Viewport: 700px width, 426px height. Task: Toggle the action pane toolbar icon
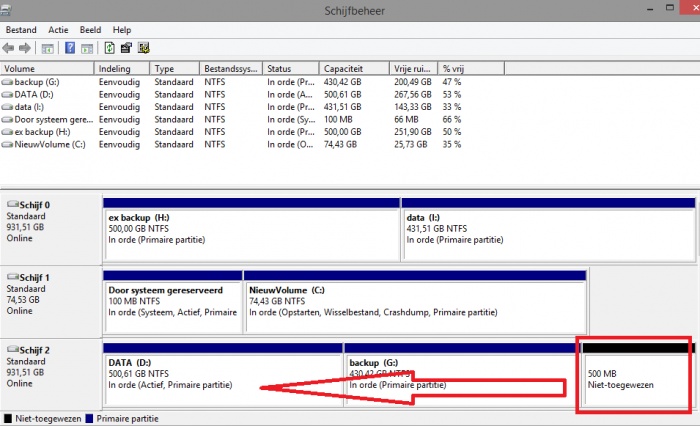click(x=87, y=48)
